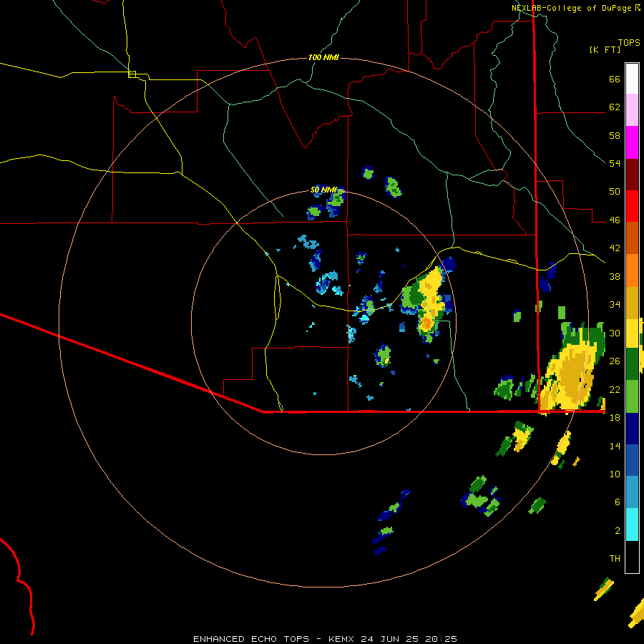This screenshot has width=644, height=644.
Task: Click the light green legend swatch
Action: 632,396
